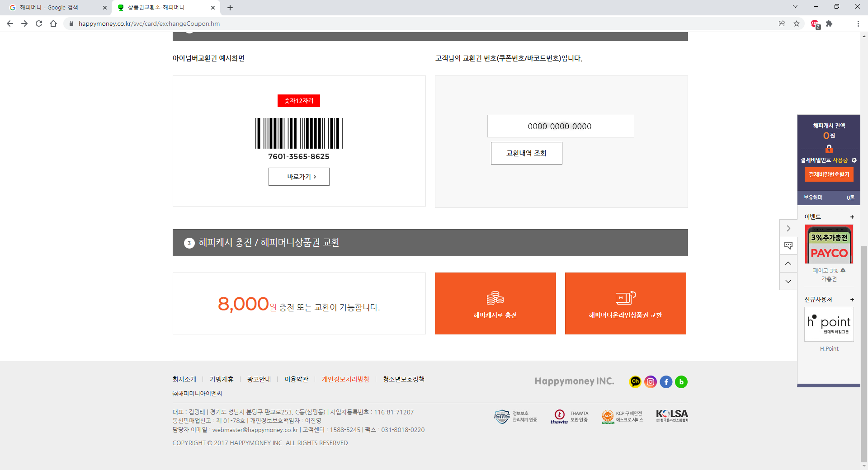Click the 결제비밀번호받기 button

click(x=829, y=174)
